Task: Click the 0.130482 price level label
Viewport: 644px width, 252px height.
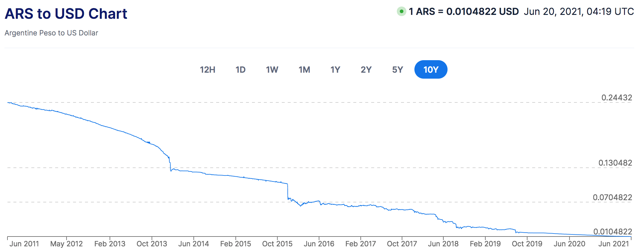Action: pos(615,163)
